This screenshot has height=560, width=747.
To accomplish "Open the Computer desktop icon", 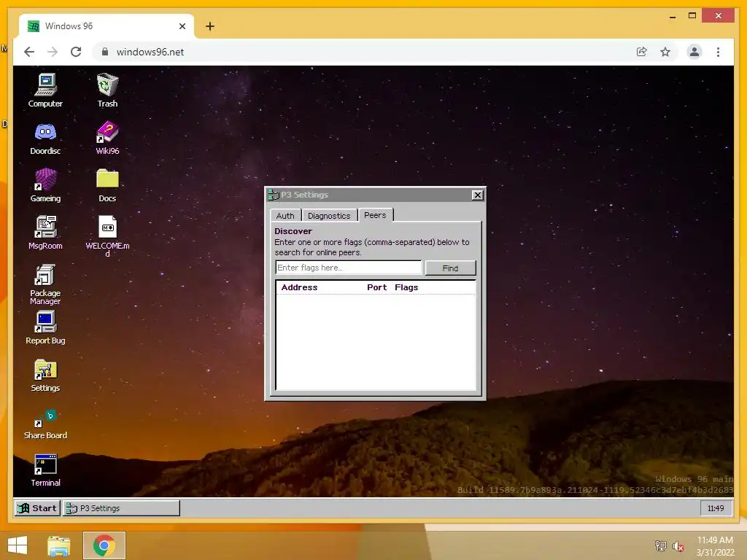I will [45, 90].
